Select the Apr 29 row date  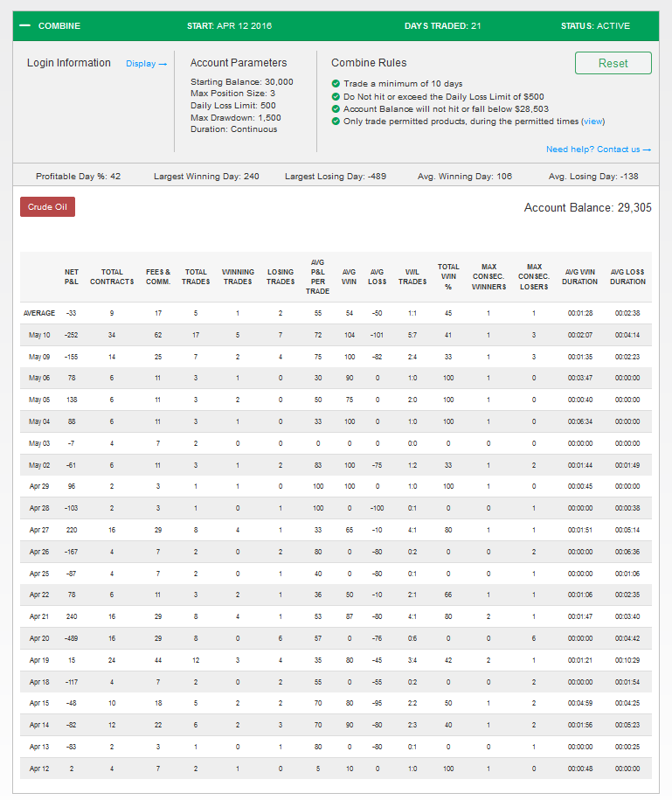click(39, 487)
